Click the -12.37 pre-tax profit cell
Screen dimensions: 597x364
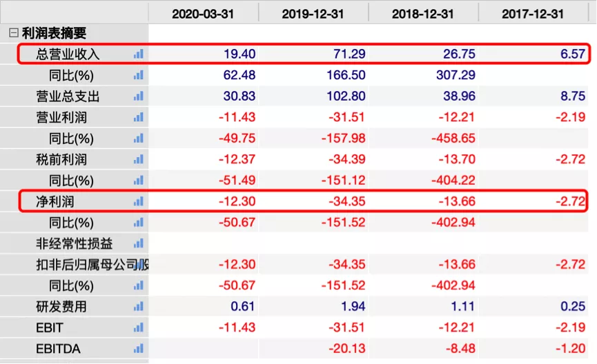point(237,159)
